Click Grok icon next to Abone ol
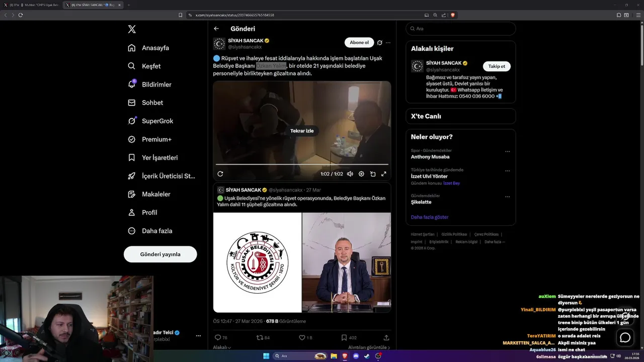Viewport: 644px width, 362px height. (x=380, y=43)
